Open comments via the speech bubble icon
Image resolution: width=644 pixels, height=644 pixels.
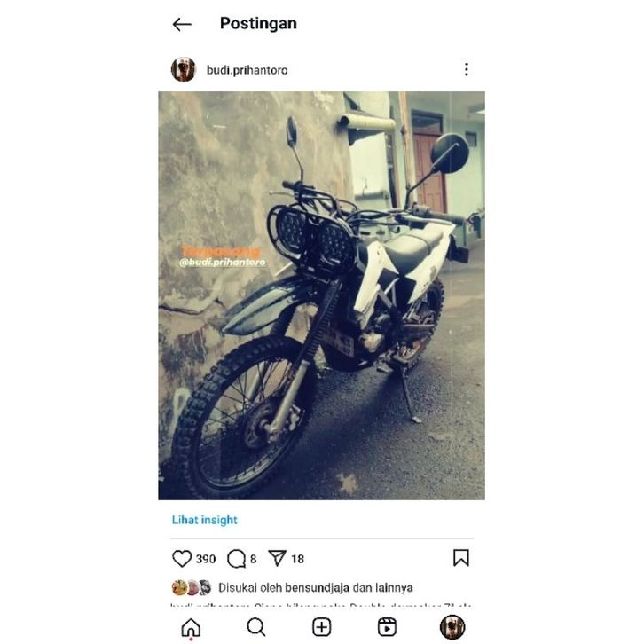(236, 559)
